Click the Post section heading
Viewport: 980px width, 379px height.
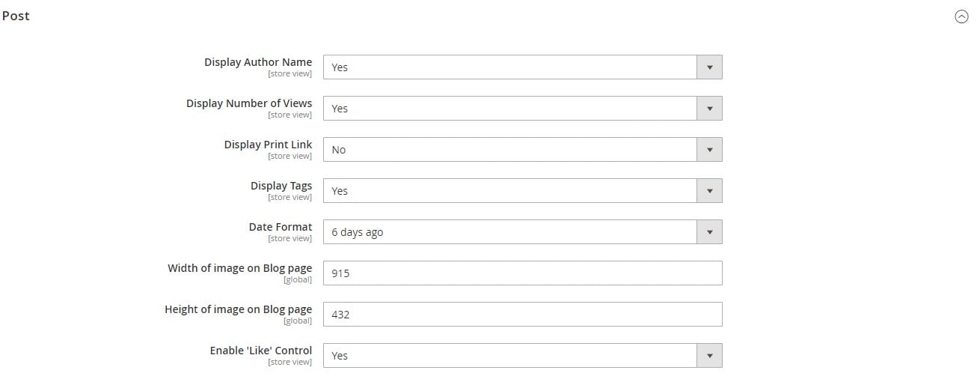pos(16,16)
